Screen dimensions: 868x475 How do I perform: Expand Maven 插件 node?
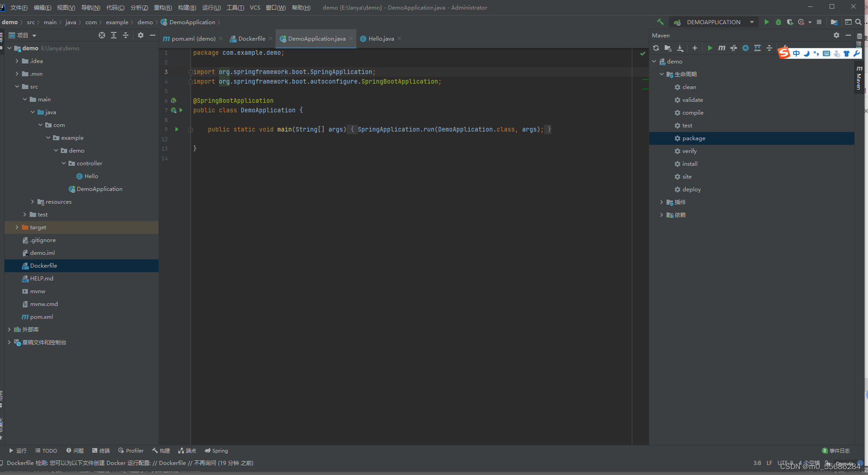pos(662,202)
